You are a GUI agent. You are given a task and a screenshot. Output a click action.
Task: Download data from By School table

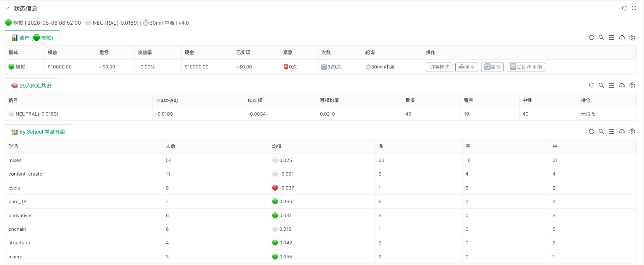tap(622, 131)
